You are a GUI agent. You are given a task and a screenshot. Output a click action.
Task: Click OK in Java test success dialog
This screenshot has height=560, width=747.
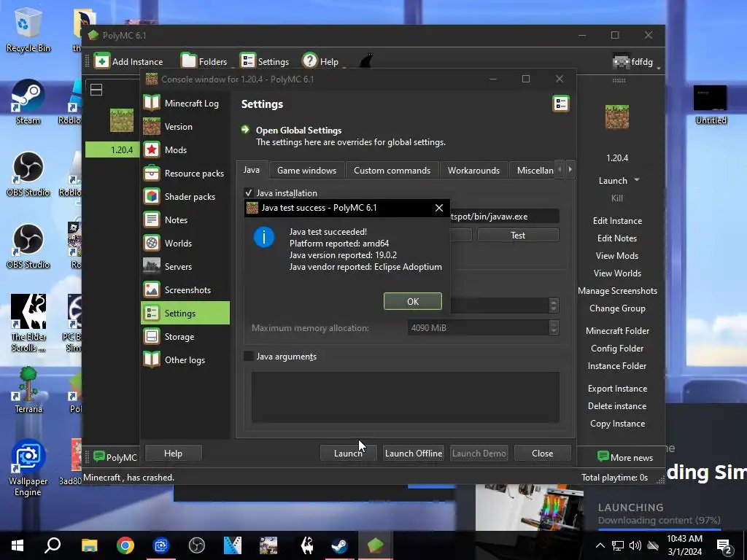tap(413, 301)
